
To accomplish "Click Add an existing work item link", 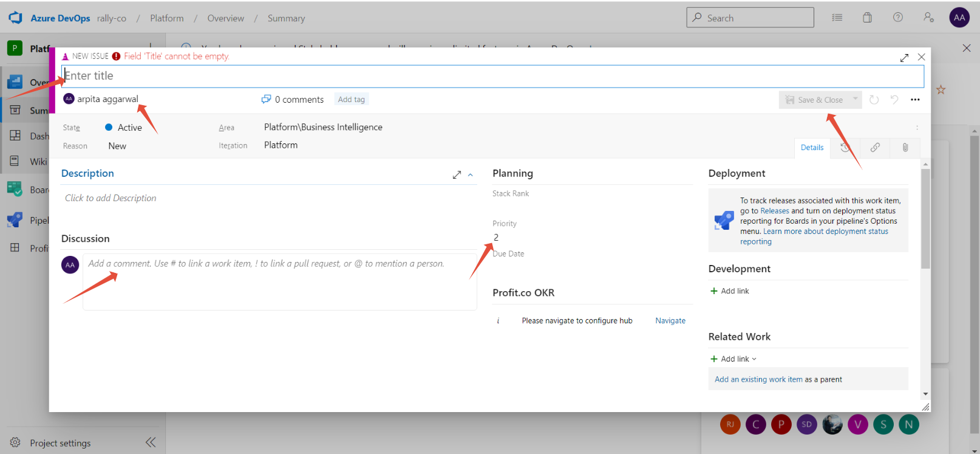I will (758, 379).
